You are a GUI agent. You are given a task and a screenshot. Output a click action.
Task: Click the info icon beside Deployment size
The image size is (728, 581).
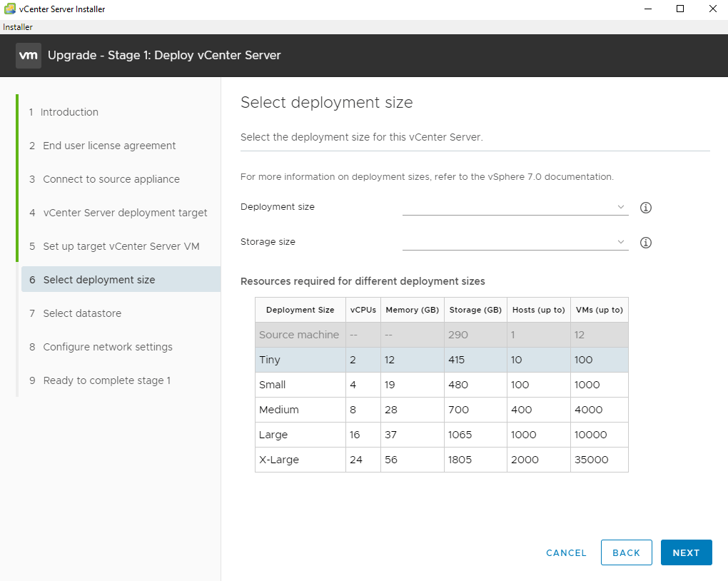pos(646,208)
